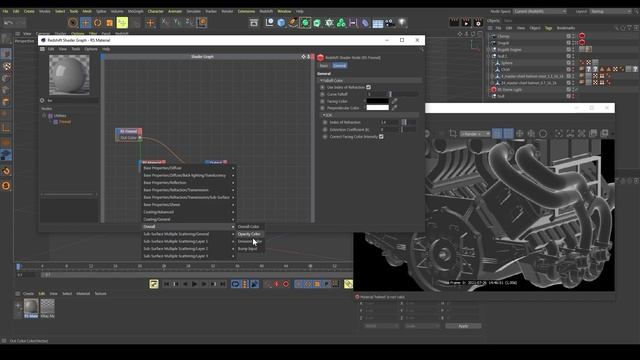Click the Apply button in coordinates panel
Image resolution: width=640 pixels, height=360 pixels.
pos(463,326)
